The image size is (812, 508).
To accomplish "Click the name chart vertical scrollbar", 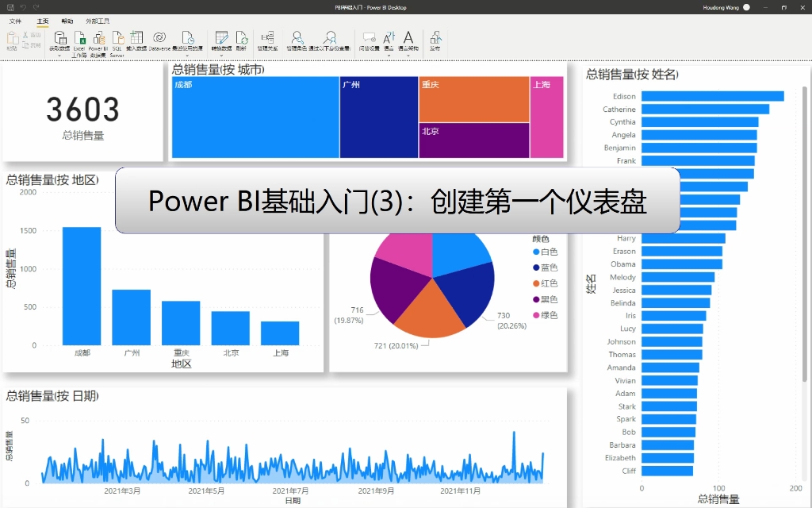I will [804, 233].
